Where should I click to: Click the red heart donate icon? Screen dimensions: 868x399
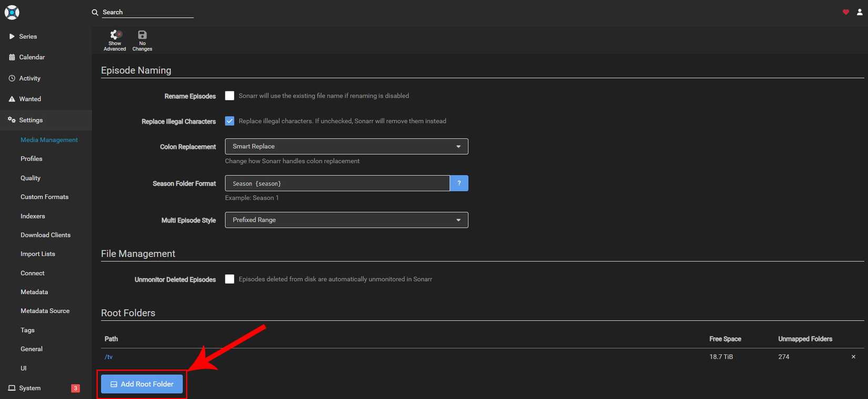pyautogui.click(x=845, y=12)
